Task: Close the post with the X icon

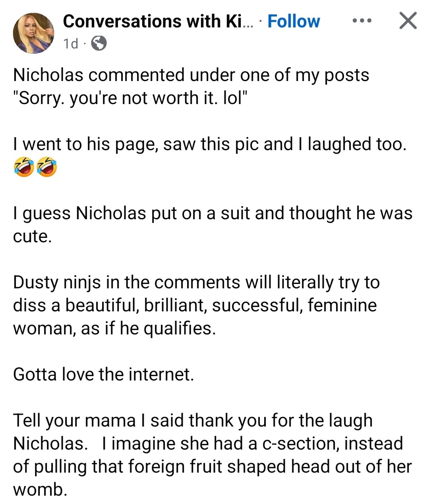Action: 408,21
